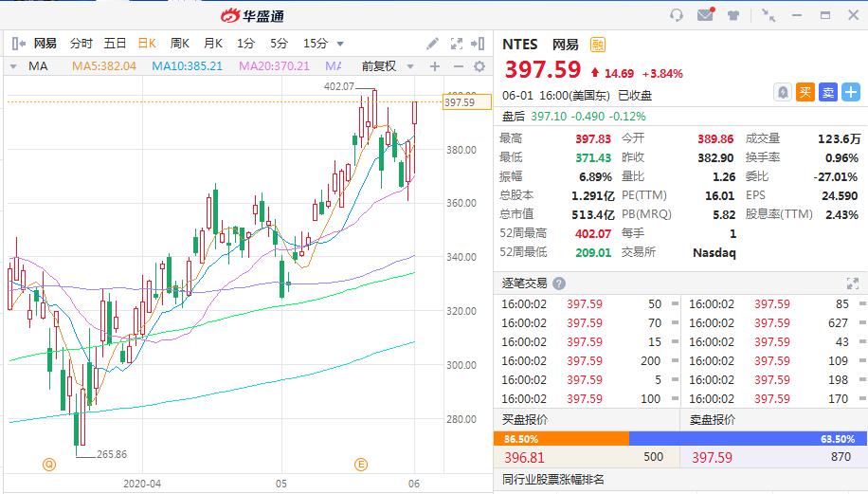The width and height of the screenshot is (868, 494).
Task: Collapse the left panel arrow icon
Action: click(19, 44)
